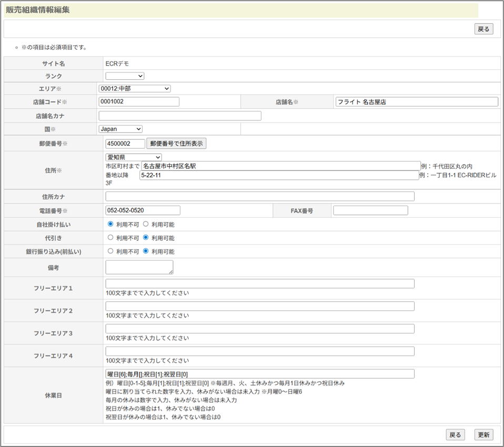
Task: Focus the 店舗名カナ text field
Action: tap(179, 116)
